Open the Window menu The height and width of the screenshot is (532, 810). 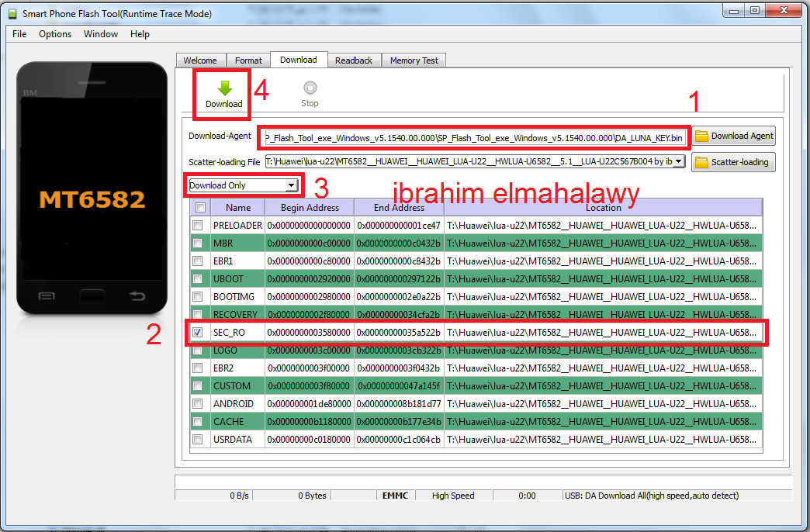[101, 34]
